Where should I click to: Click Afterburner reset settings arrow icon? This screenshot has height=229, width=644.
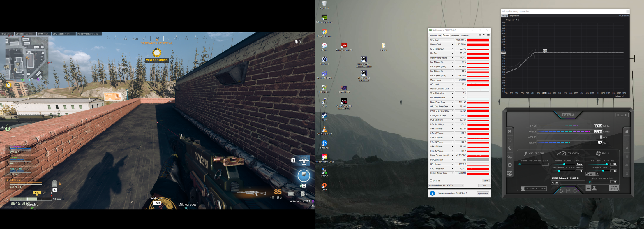(561, 191)
